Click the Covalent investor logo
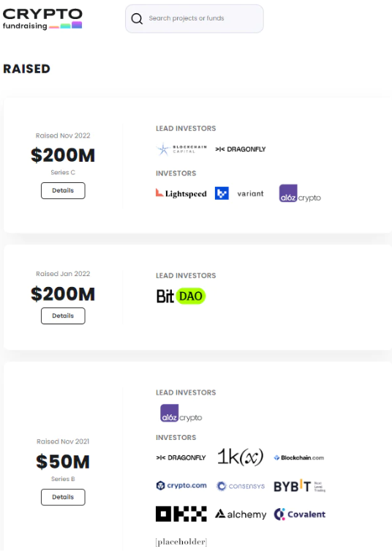Screen dimensions: 392x552 coord(300,515)
